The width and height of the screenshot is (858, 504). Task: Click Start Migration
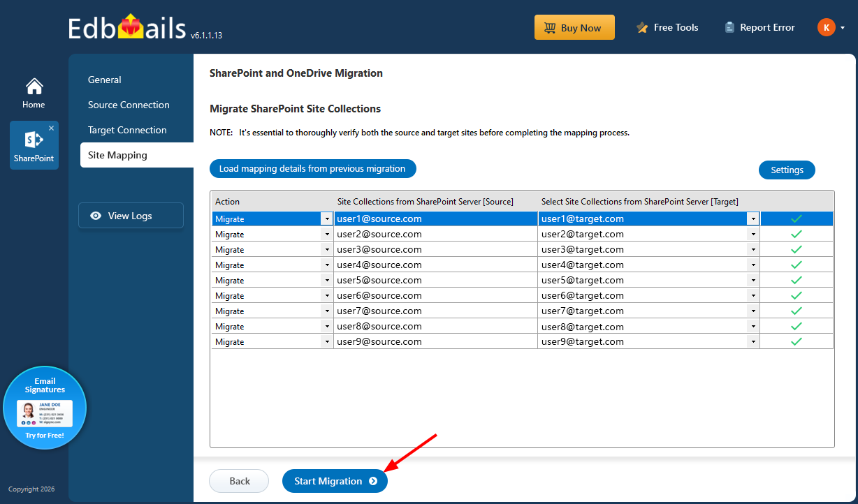335,481
